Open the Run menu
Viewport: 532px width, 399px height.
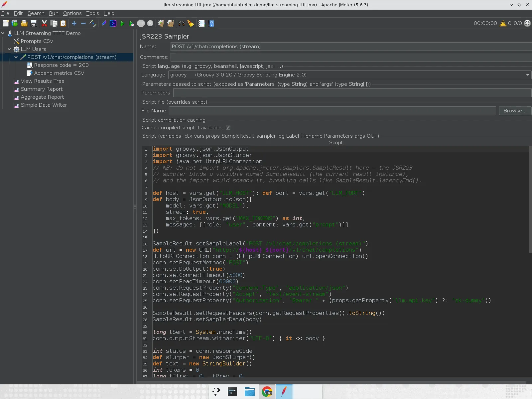[x=54, y=13]
